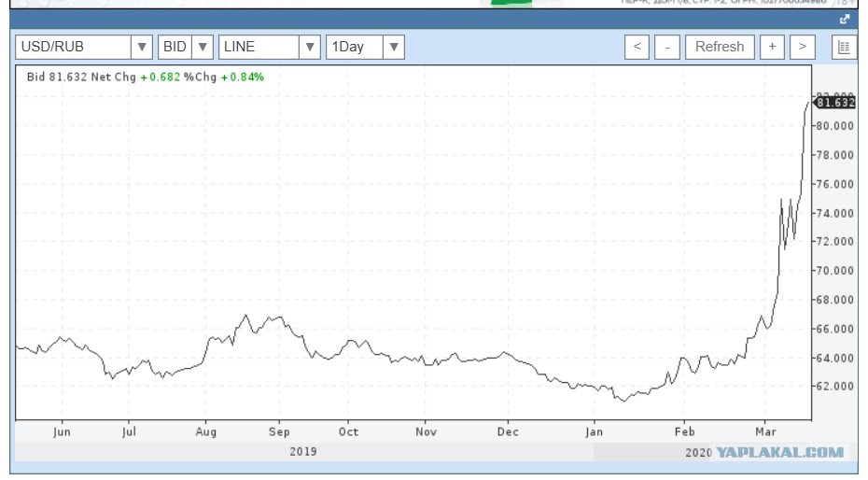The width and height of the screenshot is (868, 480).
Task: Click the Nov month axis label
Action: click(426, 431)
